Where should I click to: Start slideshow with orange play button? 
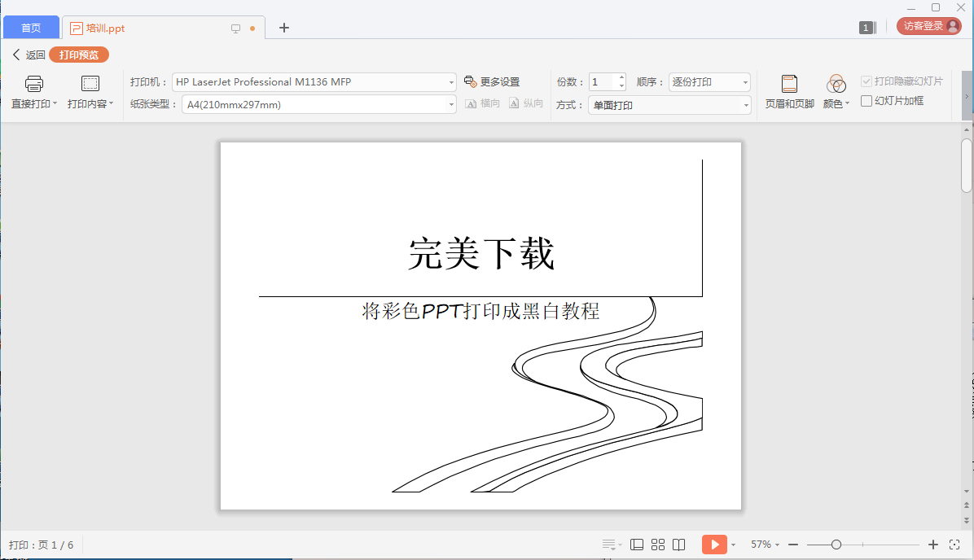713,545
